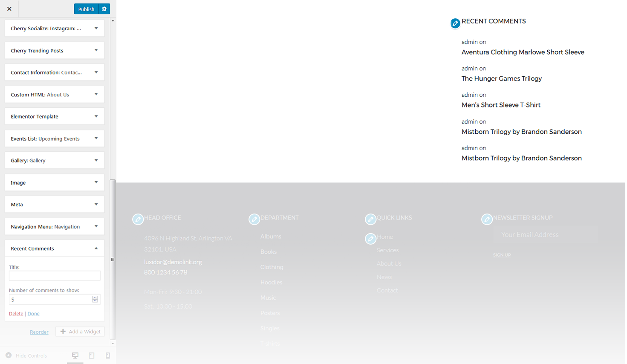Expand the Cherry Trending Posts widget
The image size is (627, 364).
pos(55,51)
